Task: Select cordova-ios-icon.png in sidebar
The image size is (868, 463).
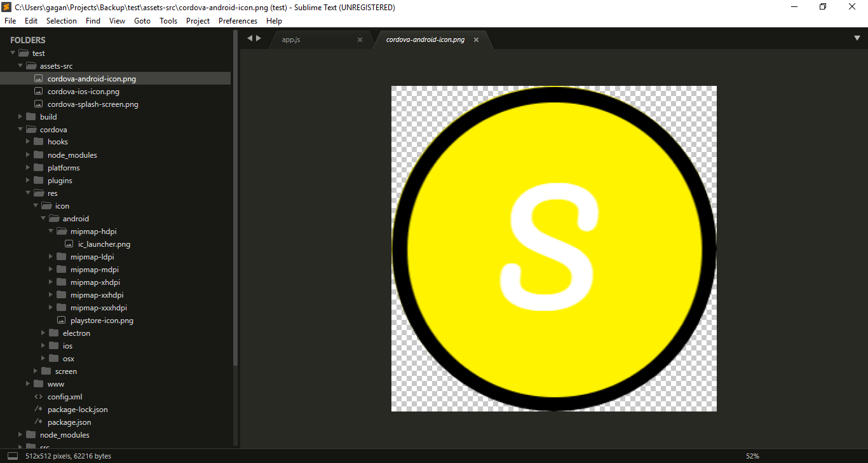Action: (83, 92)
